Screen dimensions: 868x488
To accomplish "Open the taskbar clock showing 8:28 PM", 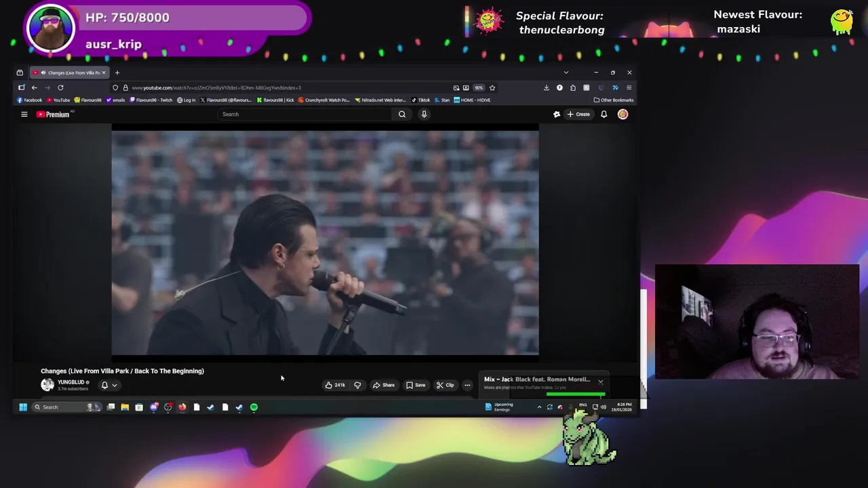I will coord(620,407).
